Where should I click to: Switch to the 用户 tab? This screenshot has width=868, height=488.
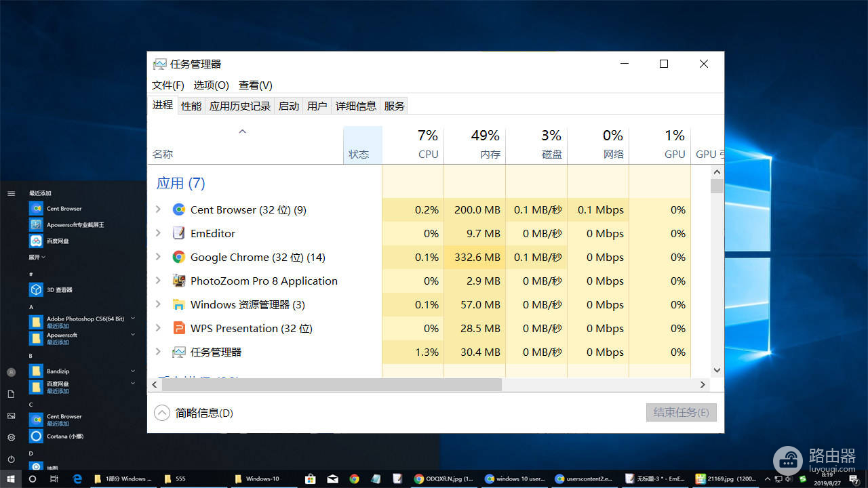(x=317, y=106)
